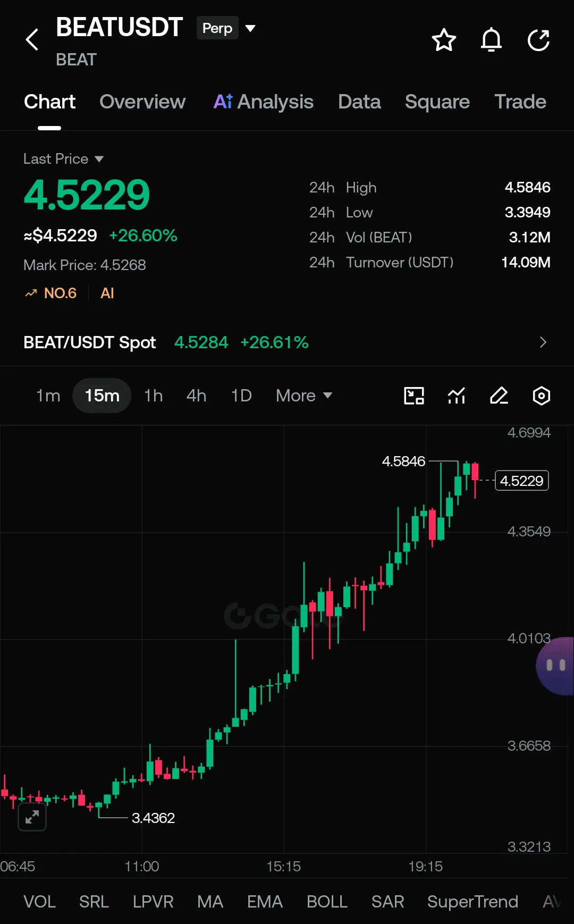This screenshot has height=924, width=574.
Task: Select the 1m timeframe
Action: click(x=48, y=396)
